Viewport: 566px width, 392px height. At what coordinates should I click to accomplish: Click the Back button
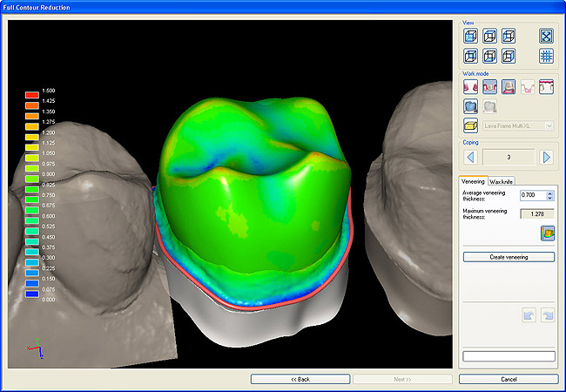[299, 379]
